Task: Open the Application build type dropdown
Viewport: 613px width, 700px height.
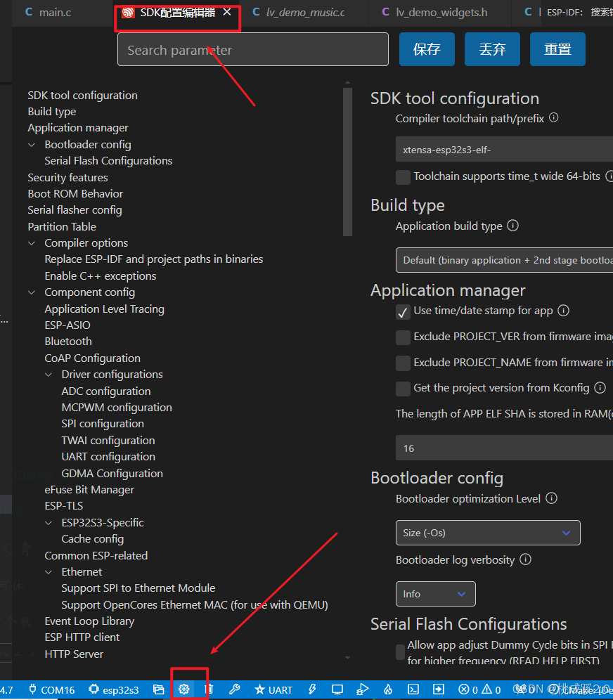Action: click(x=505, y=260)
